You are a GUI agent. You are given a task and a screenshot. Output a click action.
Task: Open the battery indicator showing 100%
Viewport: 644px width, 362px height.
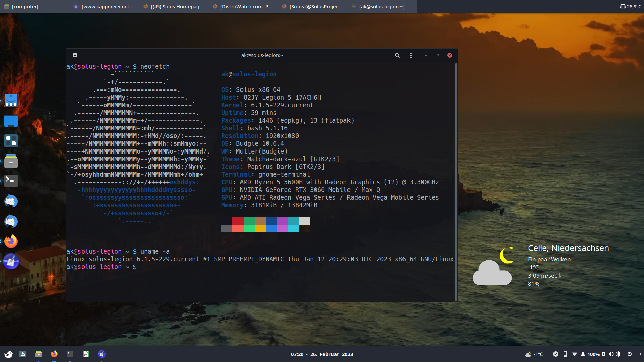593,354
